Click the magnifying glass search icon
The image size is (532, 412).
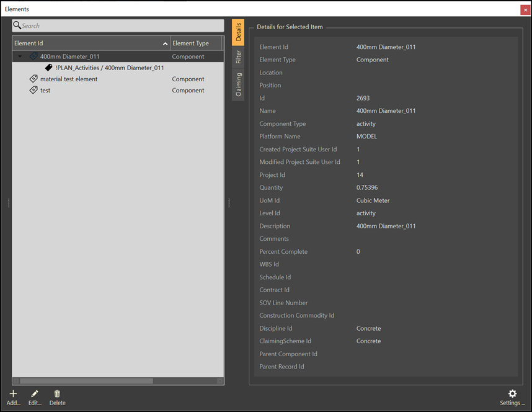17,25
